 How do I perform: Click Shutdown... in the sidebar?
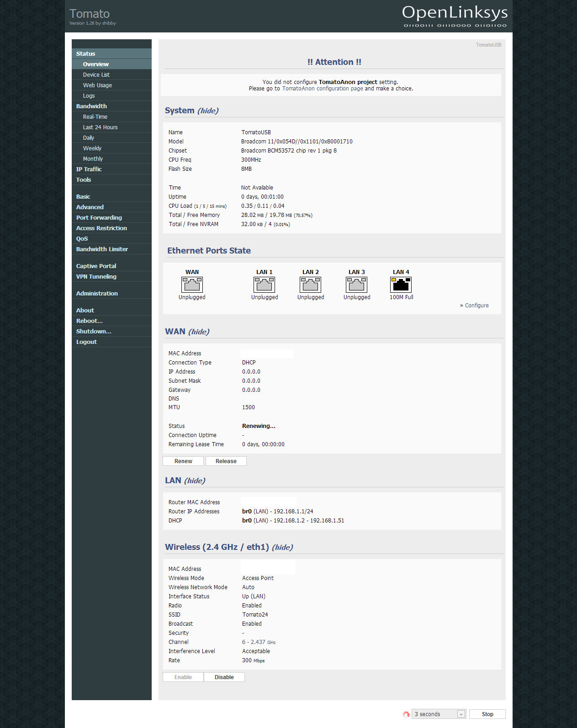click(x=111, y=331)
